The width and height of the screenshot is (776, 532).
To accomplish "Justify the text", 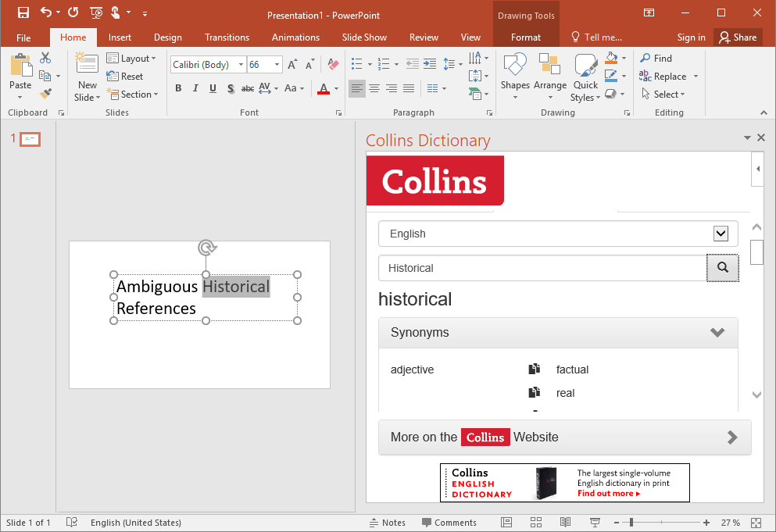I will click(409, 88).
